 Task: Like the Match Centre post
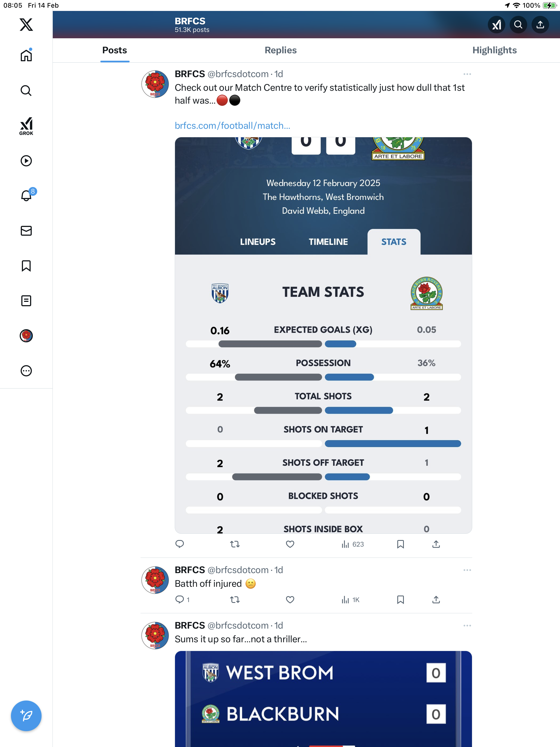click(x=290, y=544)
